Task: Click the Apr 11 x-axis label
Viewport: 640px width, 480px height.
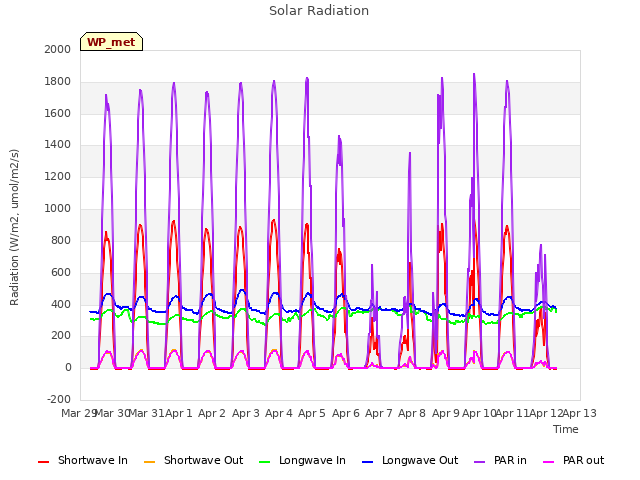Action: (x=513, y=413)
